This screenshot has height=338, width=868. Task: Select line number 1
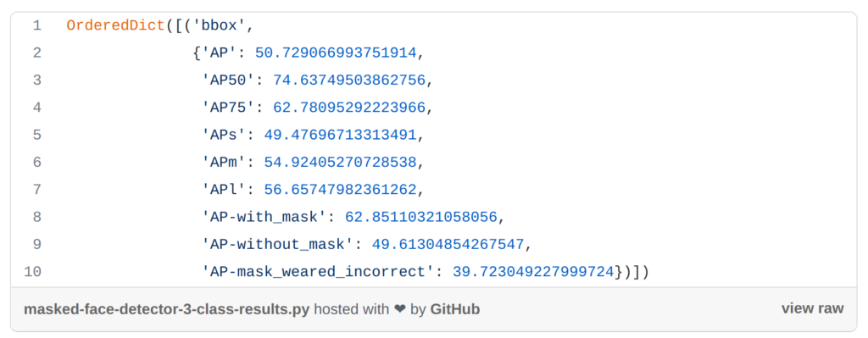(x=36, y=25)
